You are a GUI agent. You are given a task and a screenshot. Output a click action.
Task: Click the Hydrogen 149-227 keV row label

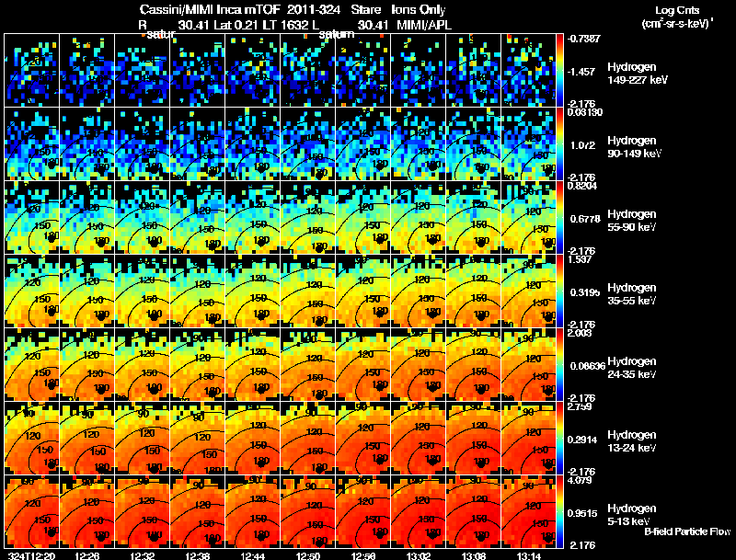638,74
